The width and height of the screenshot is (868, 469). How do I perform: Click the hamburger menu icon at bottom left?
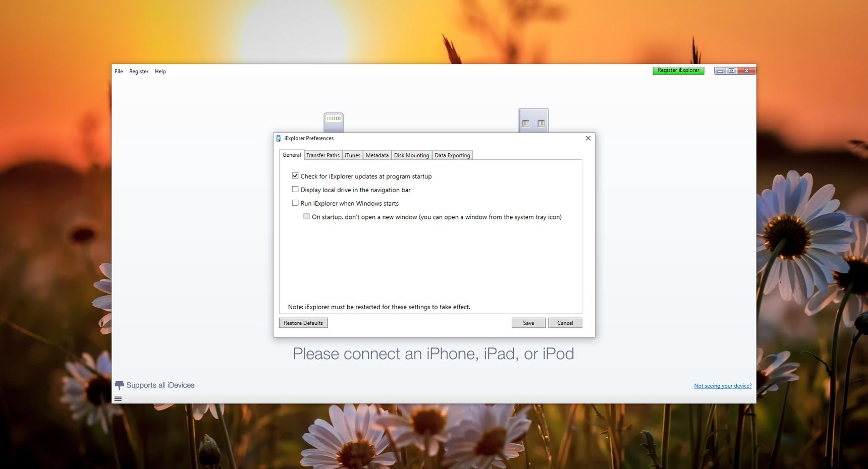coord(118,398)
